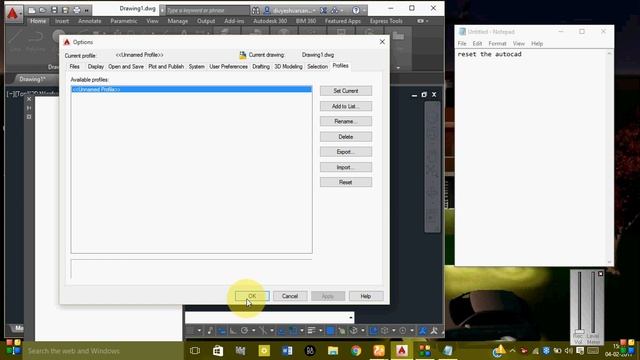This screenshot has height=360, width=640.
Task: Expand the Quick Access toolbar customize arrow
Action: click(x=87, y=10)
